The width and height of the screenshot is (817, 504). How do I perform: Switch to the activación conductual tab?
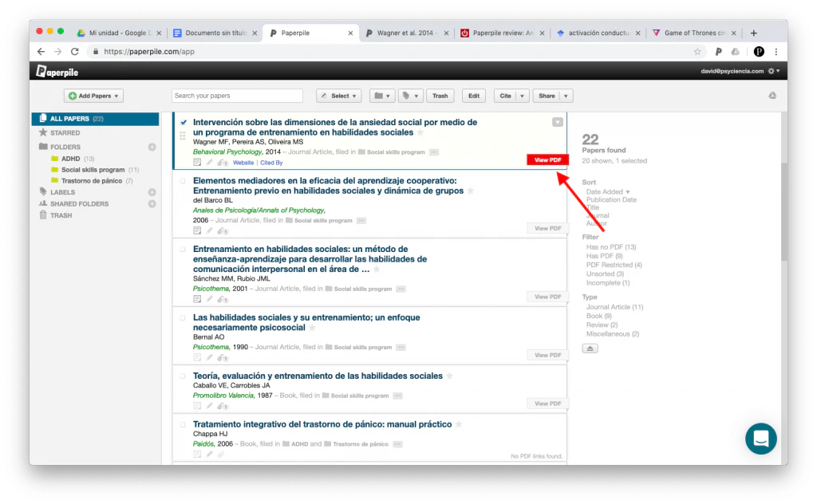coord(598,33)
